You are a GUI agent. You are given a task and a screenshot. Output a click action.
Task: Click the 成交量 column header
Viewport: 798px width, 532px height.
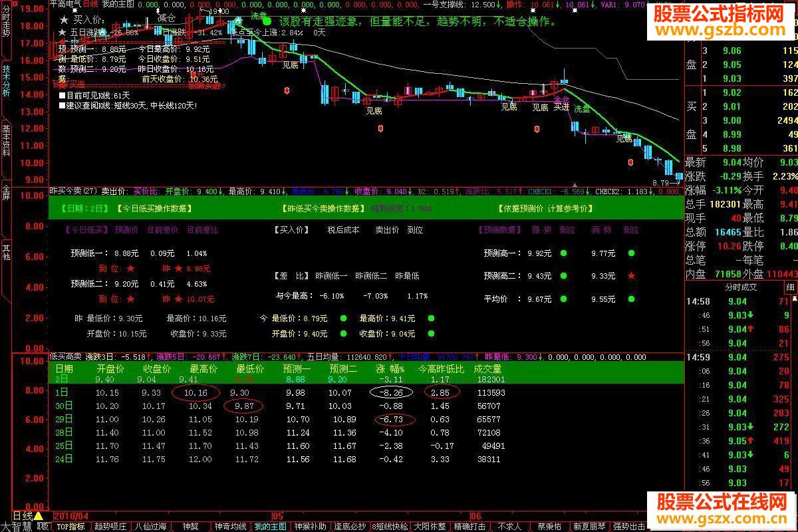[x=487, y=368]
